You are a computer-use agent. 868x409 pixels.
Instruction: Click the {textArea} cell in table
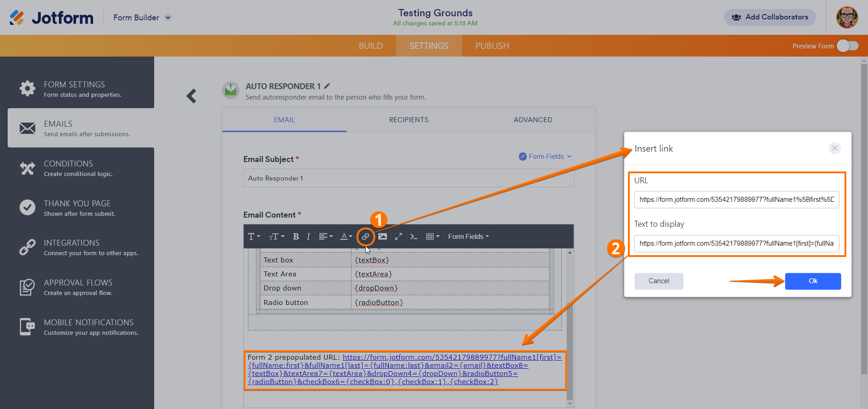450,274
